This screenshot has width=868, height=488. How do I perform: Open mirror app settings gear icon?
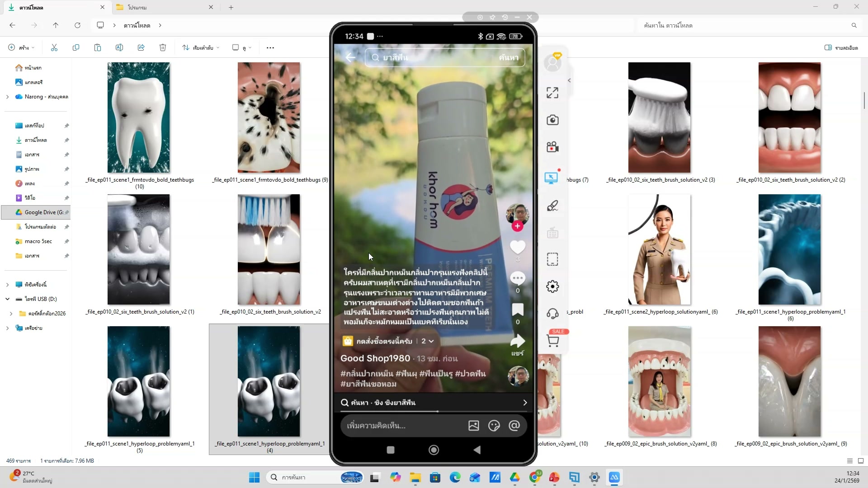pos(552,286)
